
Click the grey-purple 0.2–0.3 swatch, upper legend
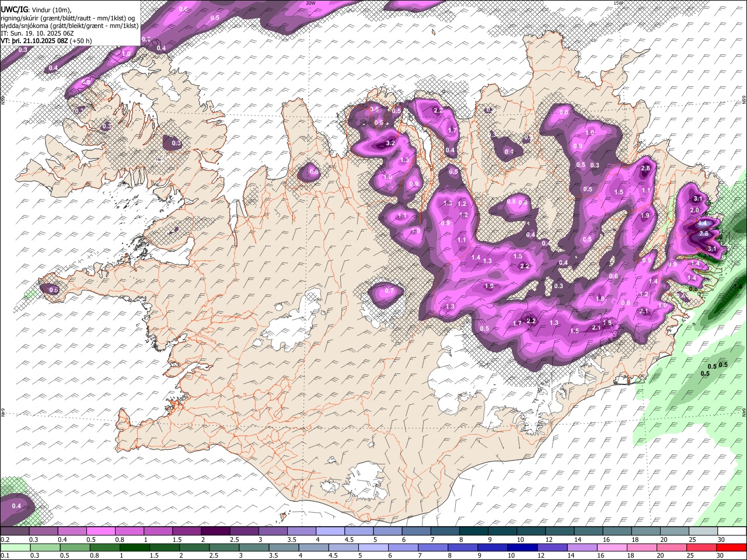15,531
